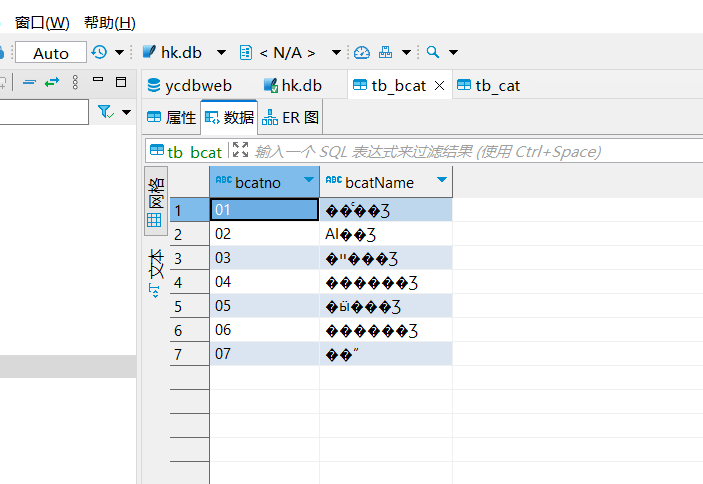Click the < N/A > schema selector
Screen dimensions: 703x484
pos(278,53)
